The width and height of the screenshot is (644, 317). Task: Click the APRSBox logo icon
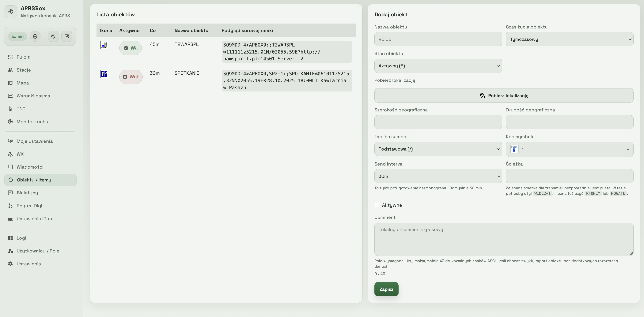(x=11, y=12)
